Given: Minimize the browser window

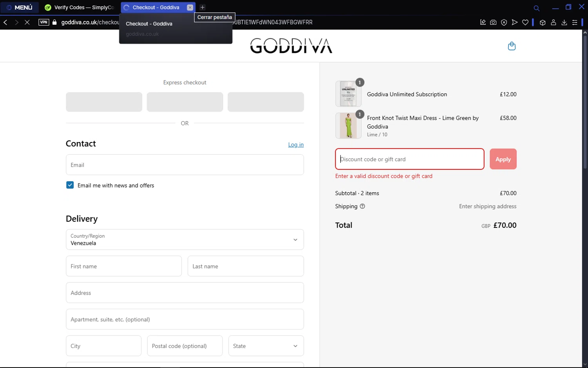Looking at the screenshot, I should tap(555, 7).
